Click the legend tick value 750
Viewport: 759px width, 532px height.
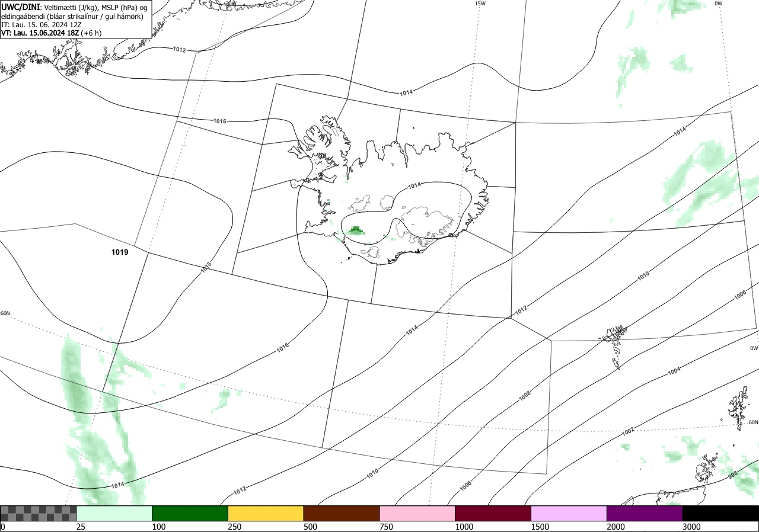(x=387, y=527)
